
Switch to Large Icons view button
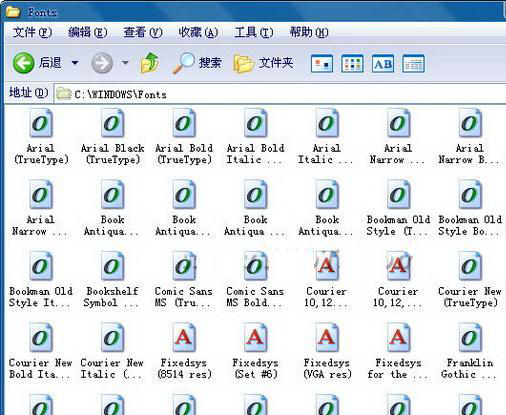322,63
